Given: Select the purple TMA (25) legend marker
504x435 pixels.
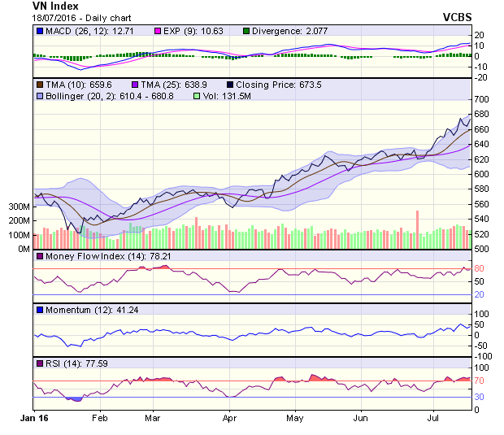Looking at the screenshot, I should 136,84.
